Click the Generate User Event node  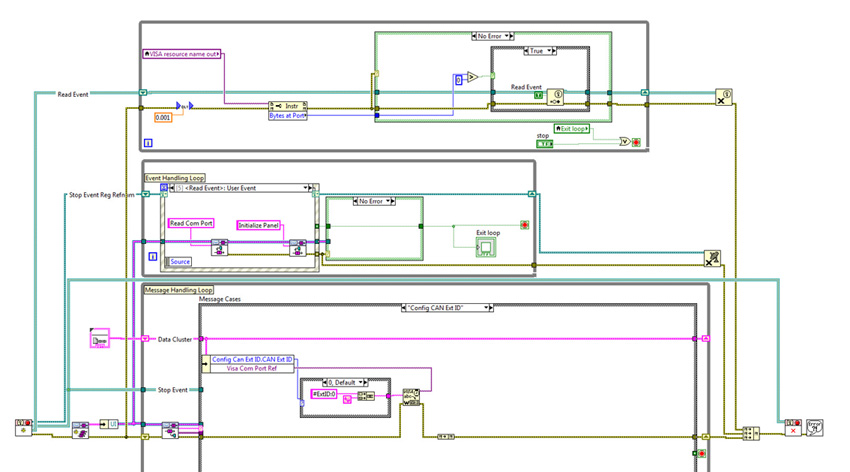coord(556,97)
